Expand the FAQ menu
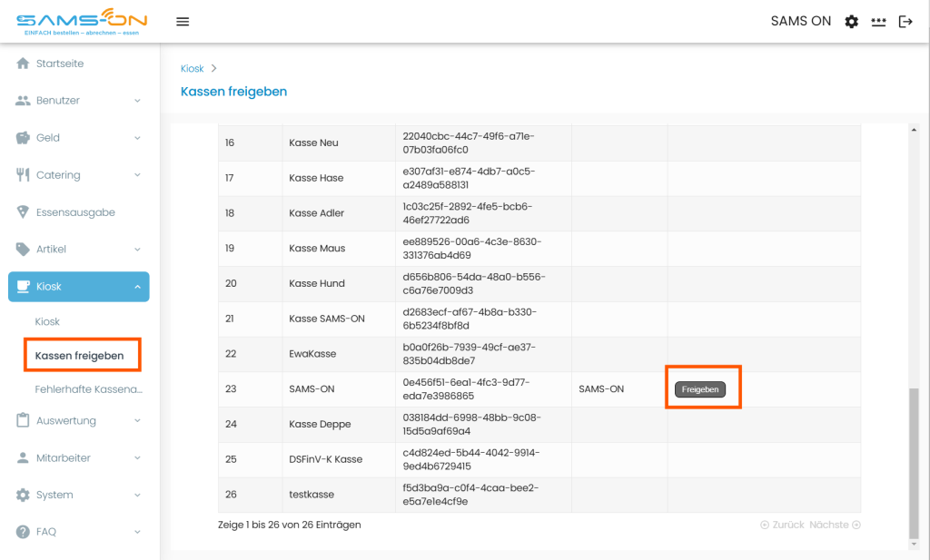Image resolution: width=930 pixels, height=560 pixels. click(x=79, y=532)
